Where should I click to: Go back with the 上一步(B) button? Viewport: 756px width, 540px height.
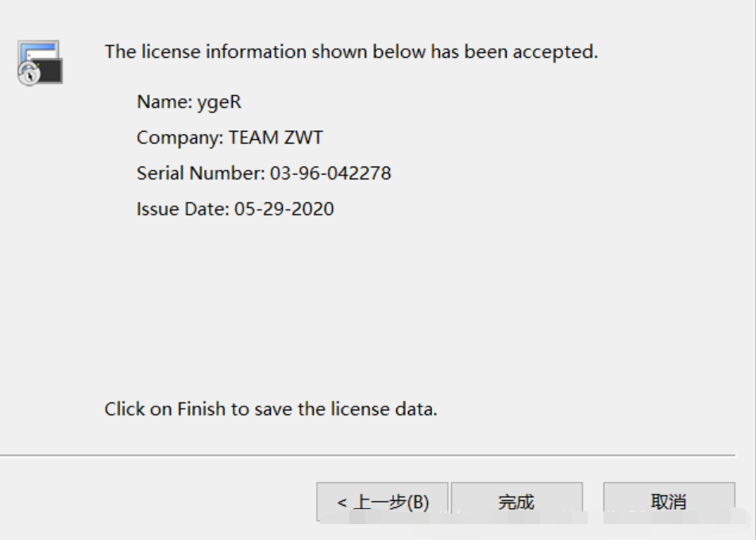(x=382, y=502)
